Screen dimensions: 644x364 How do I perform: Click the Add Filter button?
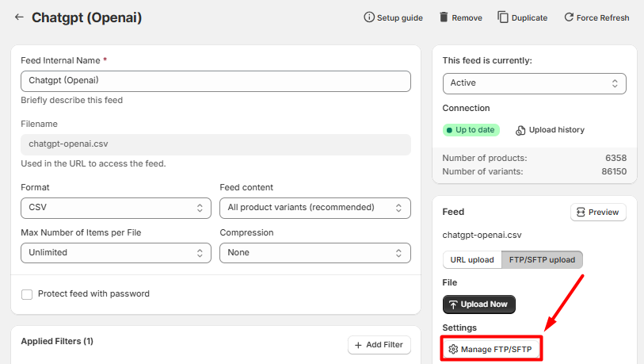379,345
